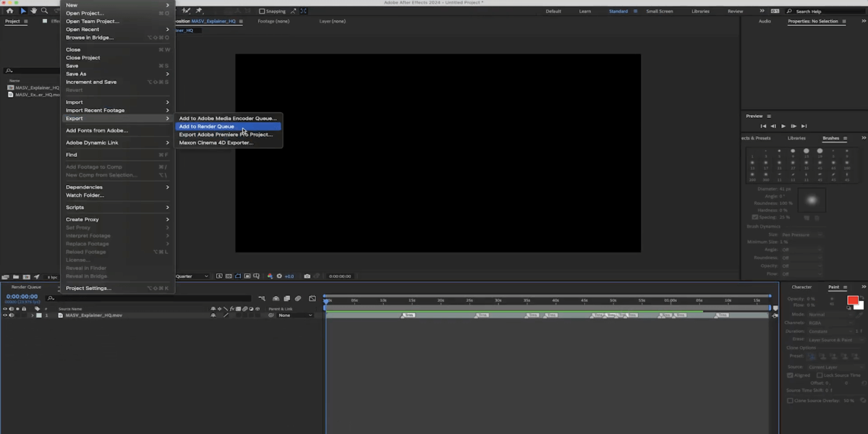Screen dimensions: 868x434
Task: Expand the Import submenu
Action: click(117, 102)
